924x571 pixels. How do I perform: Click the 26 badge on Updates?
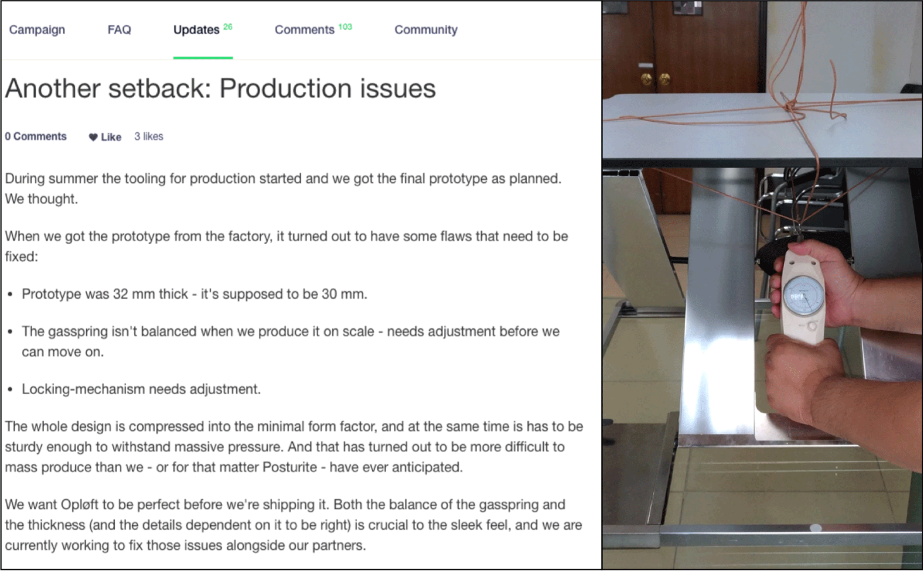coord(228,26)
